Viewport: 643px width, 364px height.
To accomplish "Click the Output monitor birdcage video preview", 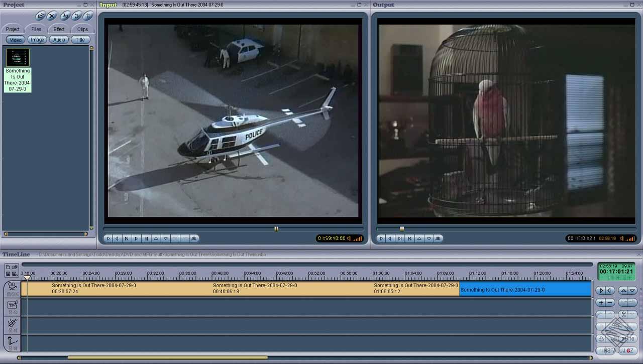I will (506, 120).
